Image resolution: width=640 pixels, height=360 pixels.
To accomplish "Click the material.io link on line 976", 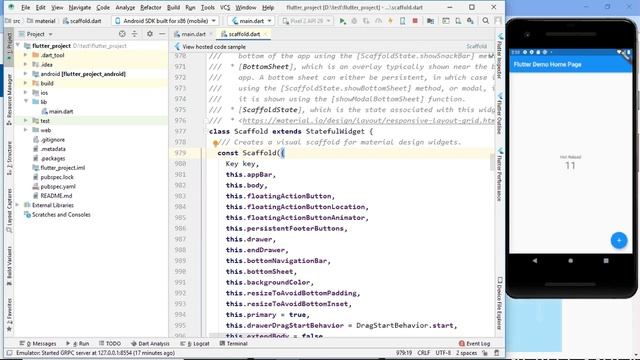I will coord(369,121).
